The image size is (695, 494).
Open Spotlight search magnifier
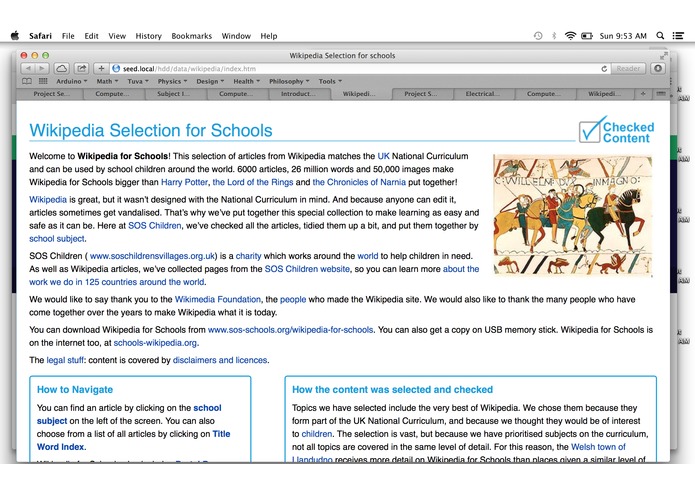(x=660, y=36)
